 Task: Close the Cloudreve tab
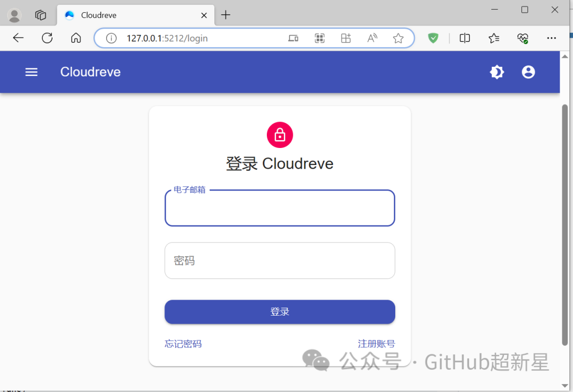(204, 15)
